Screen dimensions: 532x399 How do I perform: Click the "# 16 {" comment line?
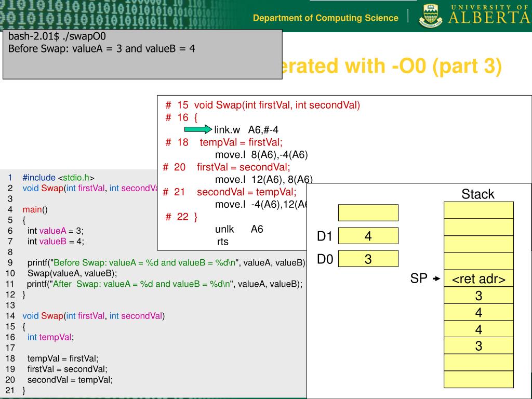click(x=181, y=117)
